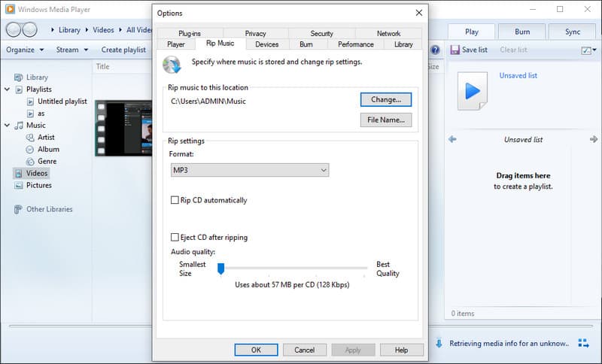Go to previous list using left arrow

pos(453,139)
